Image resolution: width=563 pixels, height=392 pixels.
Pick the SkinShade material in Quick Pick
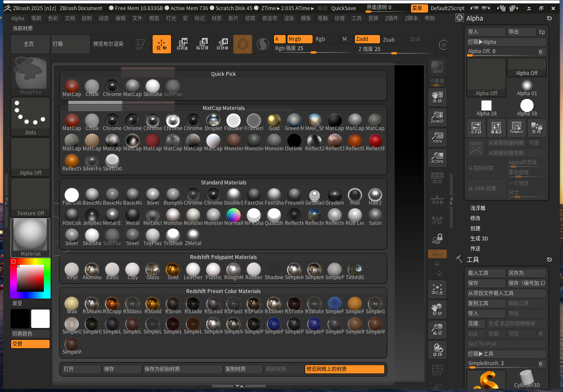point(153,88)
